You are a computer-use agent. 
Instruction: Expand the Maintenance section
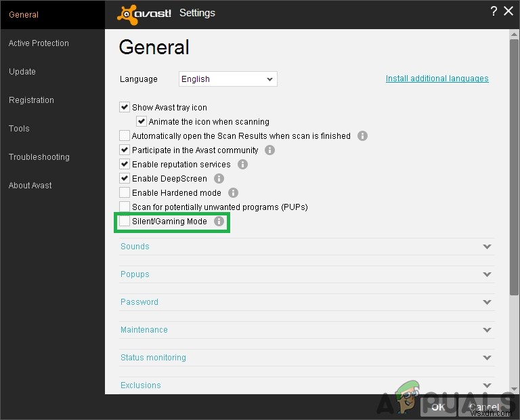click(307, 330)
